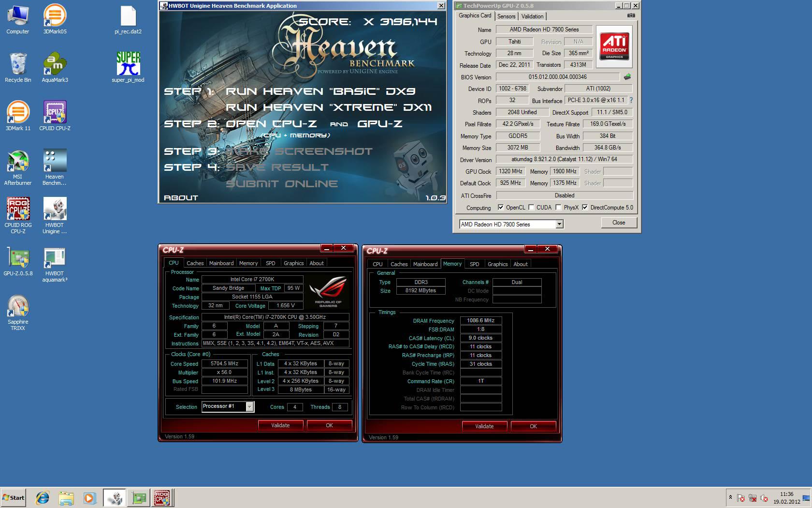Click the Close button in GPU-Z
This screenshot has height=508, width=812.
tap(619, 223)
